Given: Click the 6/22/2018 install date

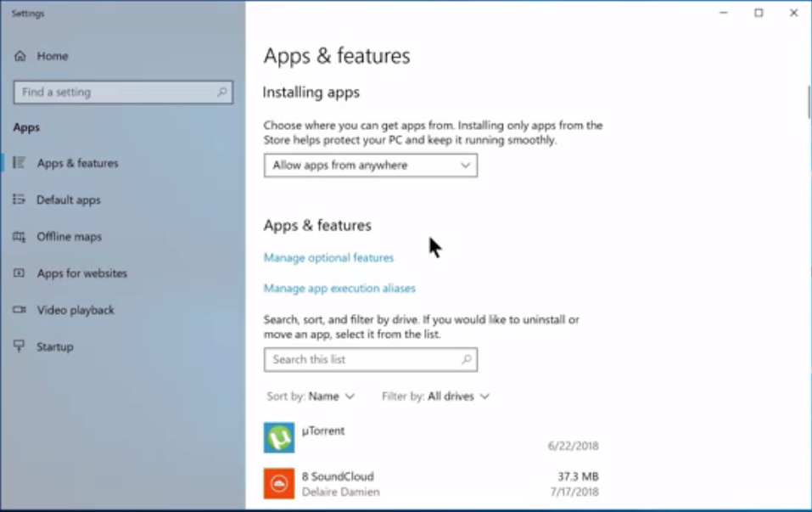Looking at the screenshot, I should click(574, 446).
